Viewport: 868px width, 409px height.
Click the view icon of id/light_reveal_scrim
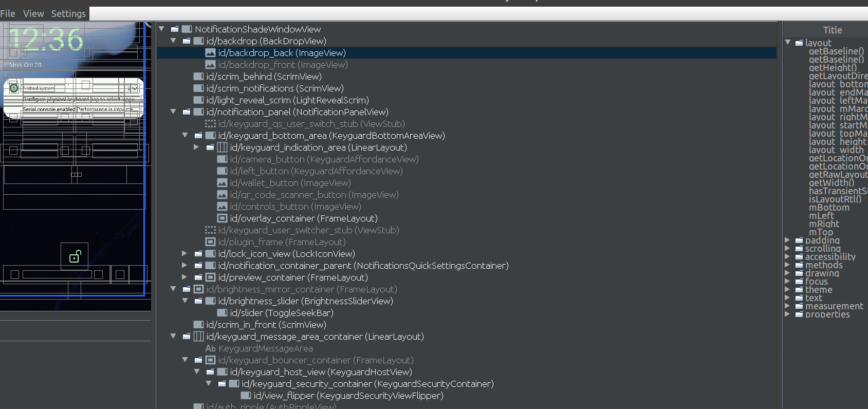click(198, 100)
